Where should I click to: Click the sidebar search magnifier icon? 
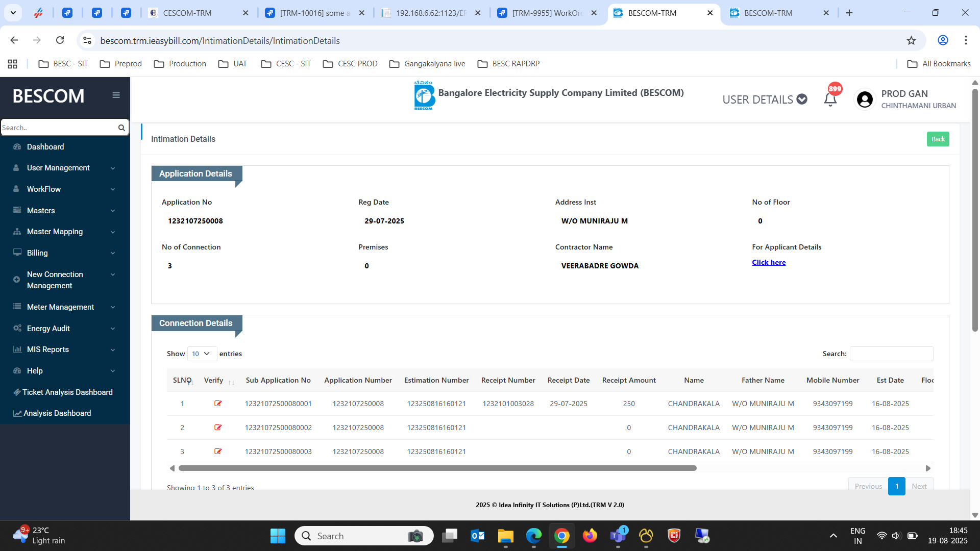121,128
